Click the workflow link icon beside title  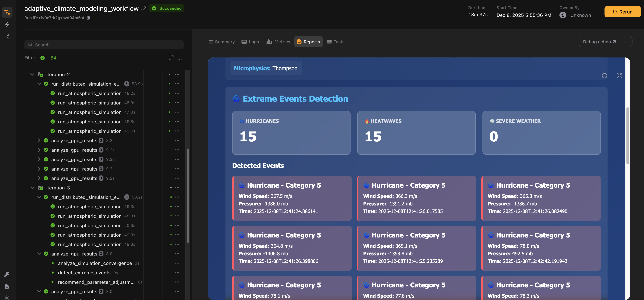click(143, 8)
